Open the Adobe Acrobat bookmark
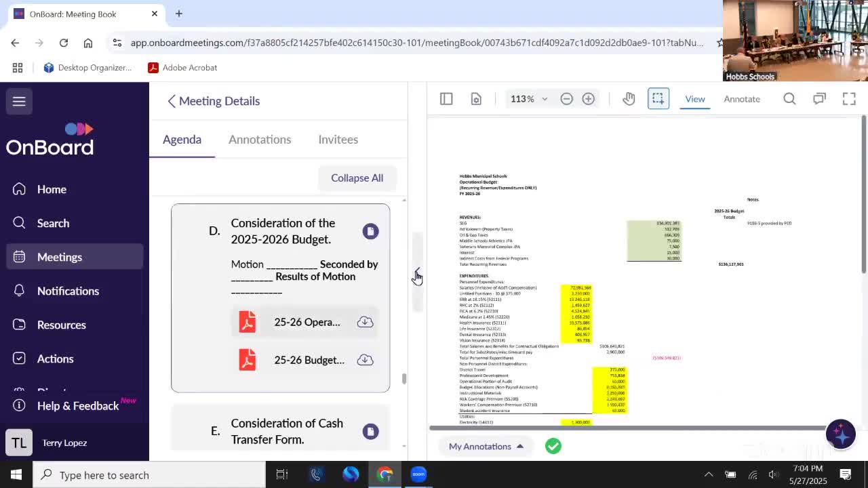The height and width of the screenshot is (488, 868). coord(182,68)
